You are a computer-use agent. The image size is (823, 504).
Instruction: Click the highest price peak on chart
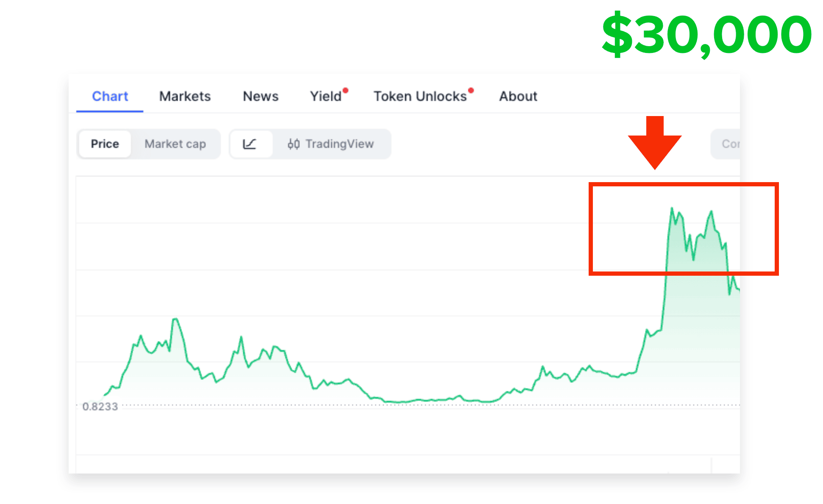click(x=672, y=208)
